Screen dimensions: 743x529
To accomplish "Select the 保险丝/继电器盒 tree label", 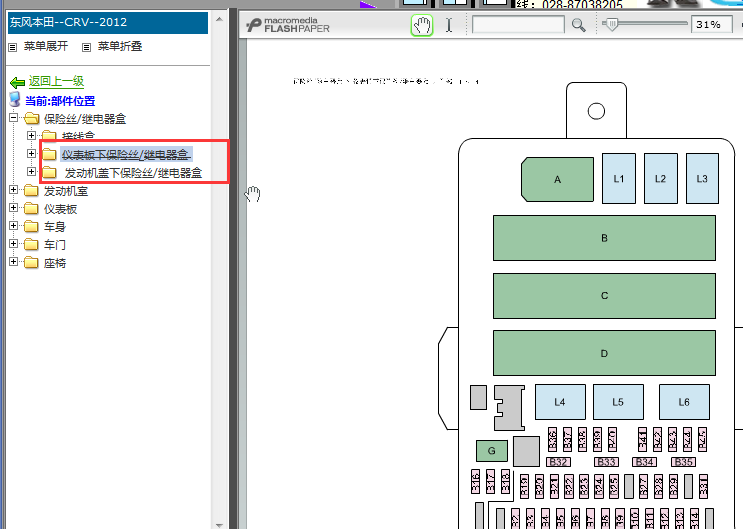I will click(85, 119).
